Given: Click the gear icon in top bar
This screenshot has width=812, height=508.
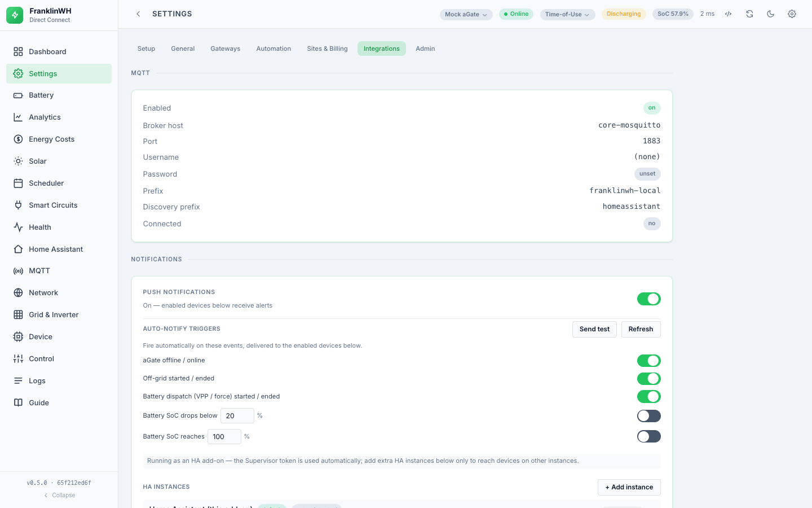Looking at the screenshot, I should click(792, 14).
